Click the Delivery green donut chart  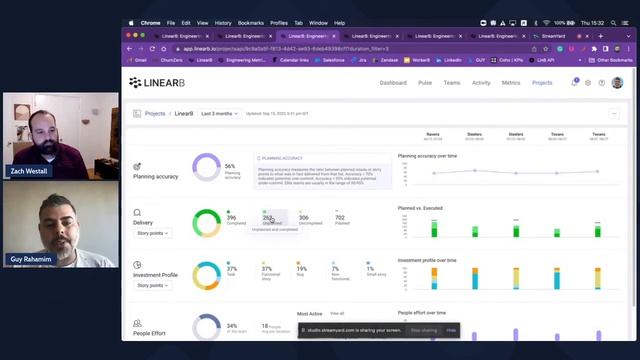(x=206, y=223)
